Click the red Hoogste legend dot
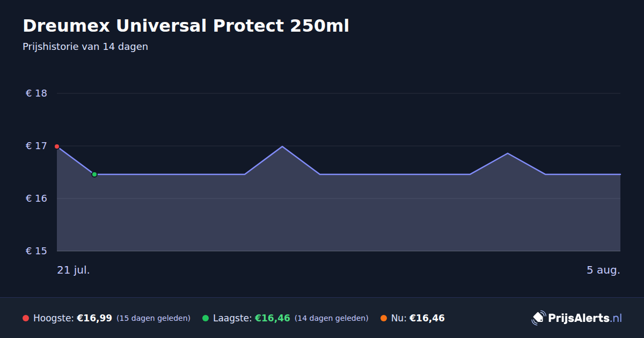 click(26, 318)
